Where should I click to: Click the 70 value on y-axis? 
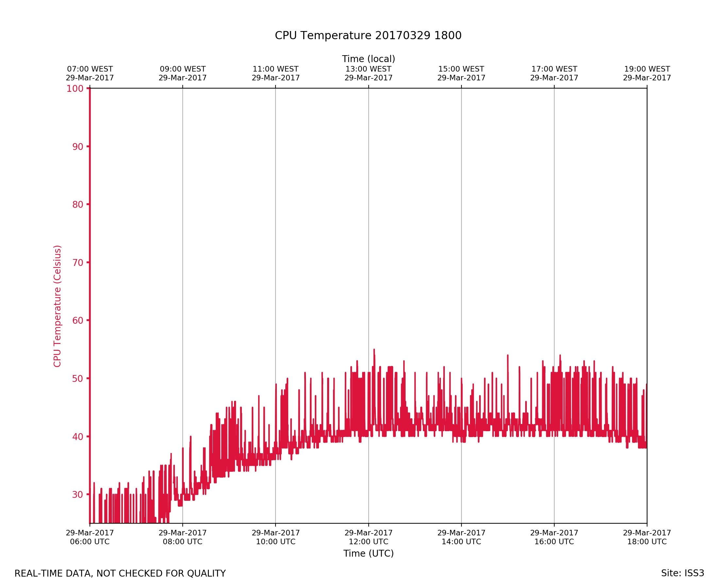pyautogui.click(x=77, y=263)
